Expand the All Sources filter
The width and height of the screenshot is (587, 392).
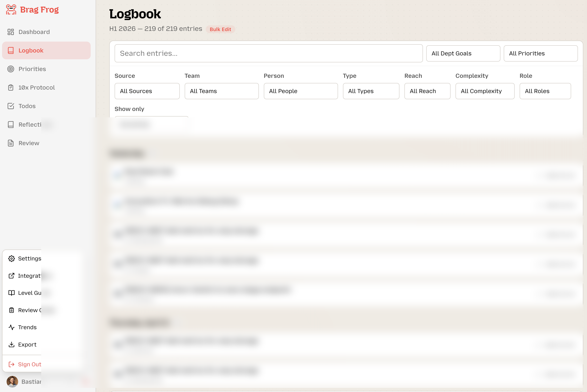147,91
